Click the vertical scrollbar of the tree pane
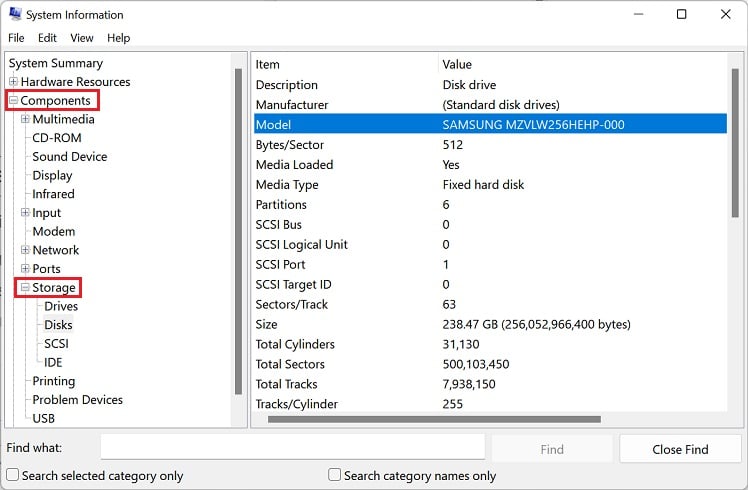The width and height of the screenshot is (748, 490). tap(238, 230)
